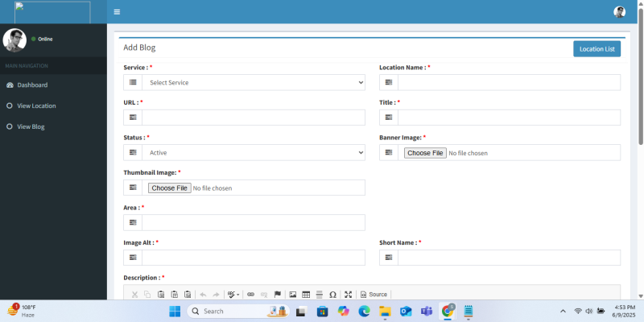The image size is (644, 322).
Task: Open Task View from the taskbar
Action: coord(301,312)
